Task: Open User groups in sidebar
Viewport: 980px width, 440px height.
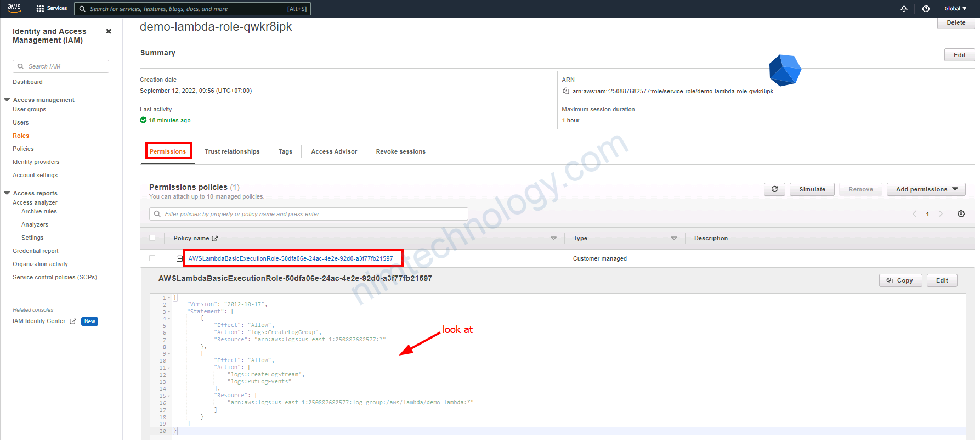Action: [x=29, y=109]
